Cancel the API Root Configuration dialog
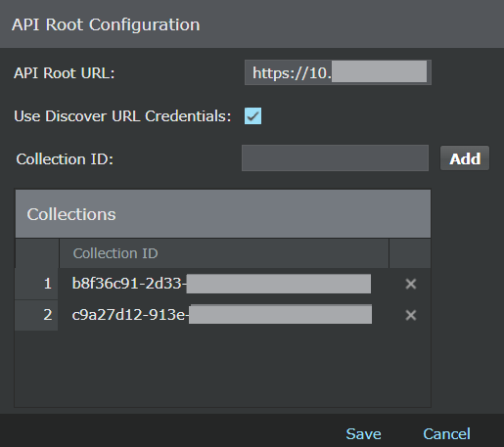 tap(446, 434)
